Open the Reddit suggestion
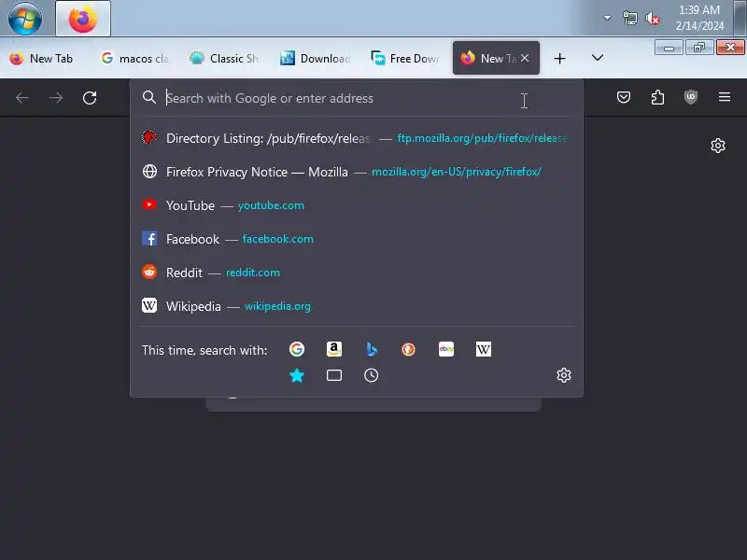The height and width of the screenshot is (560, 747). 357,273
